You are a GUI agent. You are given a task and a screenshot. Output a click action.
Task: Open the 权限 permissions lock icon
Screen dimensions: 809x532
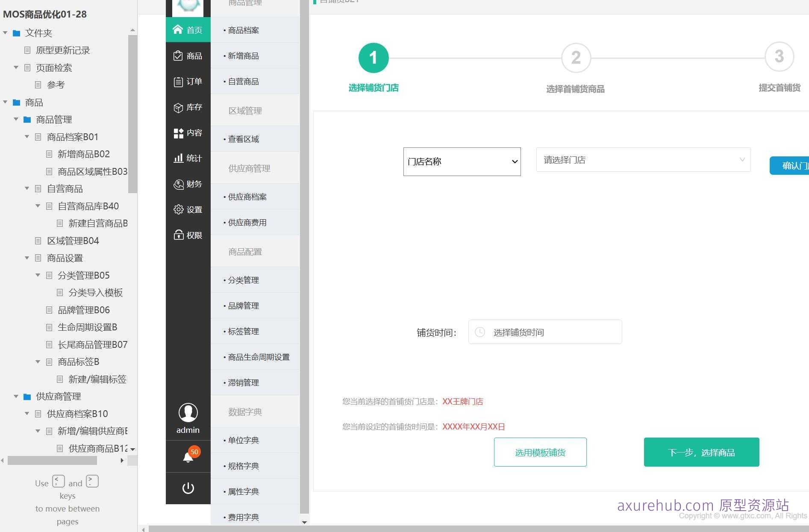coord(178,235)
